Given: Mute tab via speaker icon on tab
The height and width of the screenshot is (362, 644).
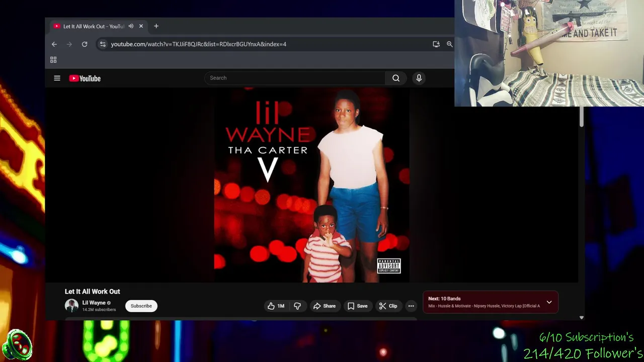Looking at the screenshot, I should (x=131, y=26).
